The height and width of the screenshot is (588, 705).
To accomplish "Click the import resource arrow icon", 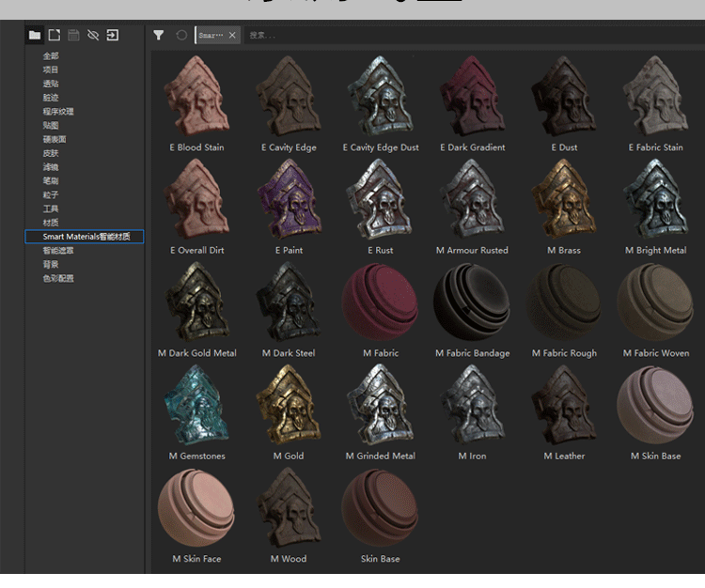I will pyautogui.click(x=113, y=35).
